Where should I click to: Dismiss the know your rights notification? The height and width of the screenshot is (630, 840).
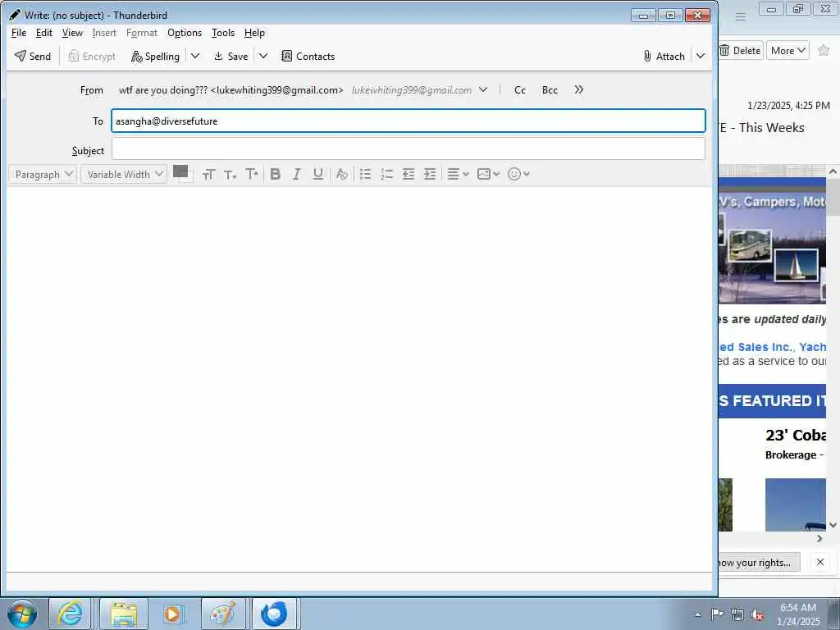point(820,562)
